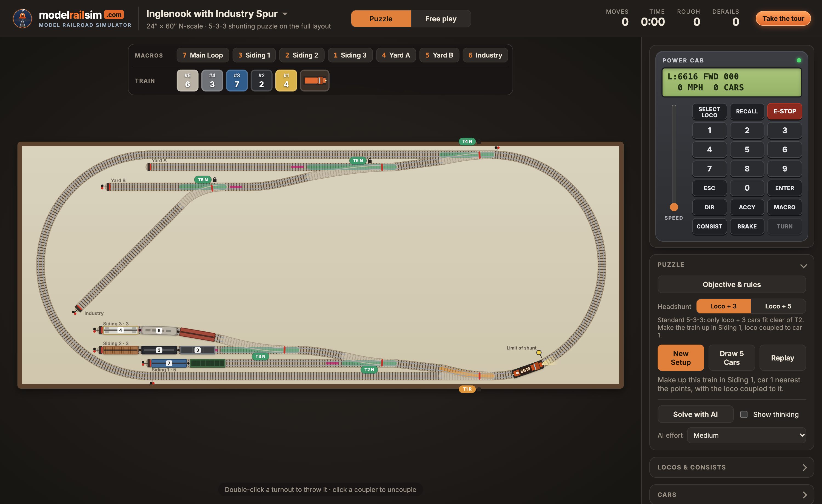The width and height of the screenshot is (822, 504).
Task: Click the ACCY key on the cab
Action: [747, 207]
